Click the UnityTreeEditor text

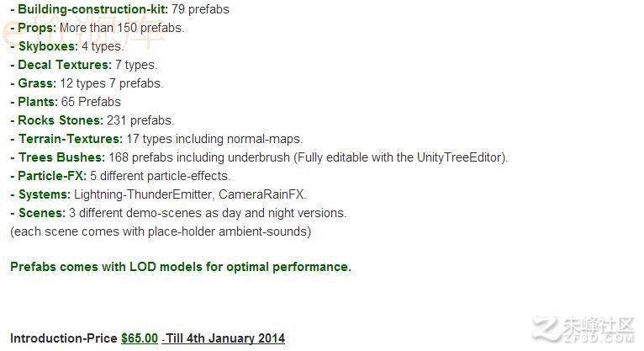pos(460,157)
